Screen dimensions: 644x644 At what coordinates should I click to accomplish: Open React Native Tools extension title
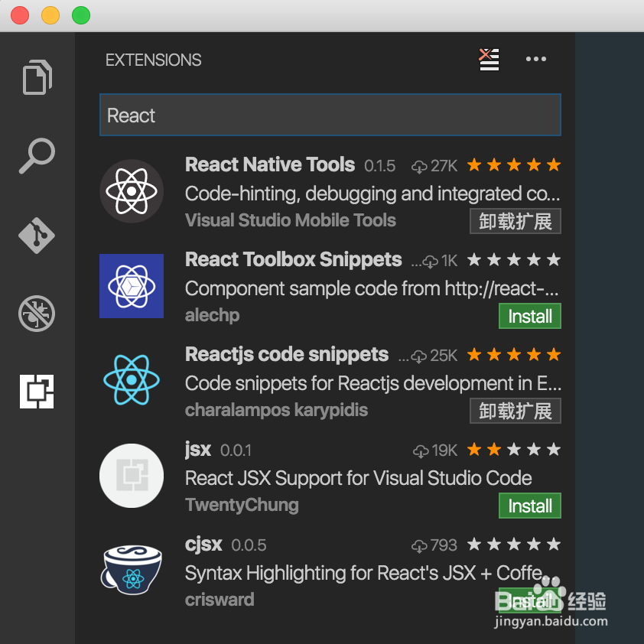[270, 164]
